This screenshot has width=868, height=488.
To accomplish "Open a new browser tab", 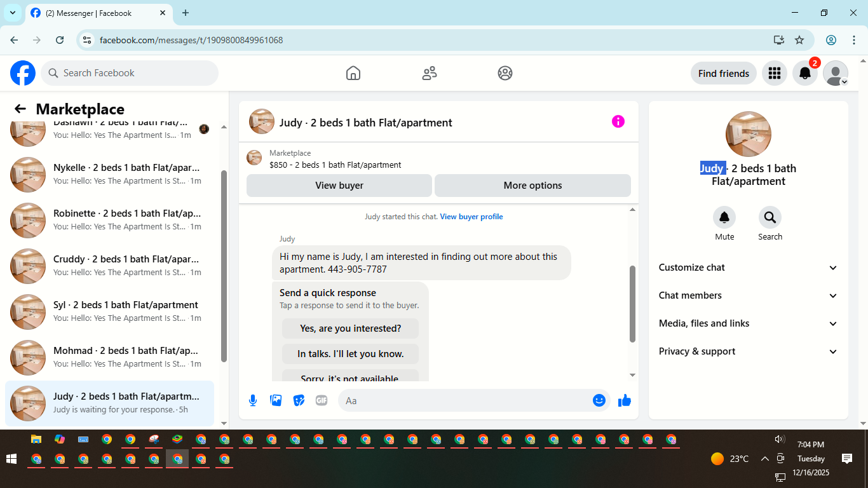I will (x=186, y=13).
